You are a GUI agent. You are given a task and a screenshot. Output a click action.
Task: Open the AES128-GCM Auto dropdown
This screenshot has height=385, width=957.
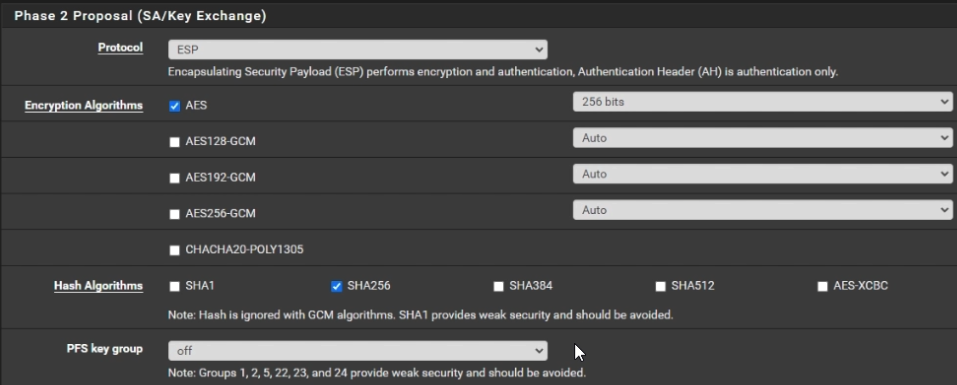pyautogui.click(x=762, y=138)
